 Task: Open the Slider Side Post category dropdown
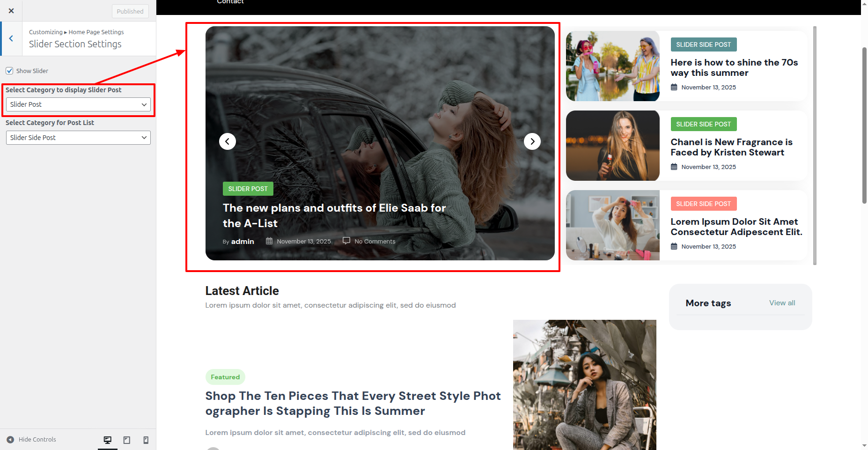click(x=78, y=138)
